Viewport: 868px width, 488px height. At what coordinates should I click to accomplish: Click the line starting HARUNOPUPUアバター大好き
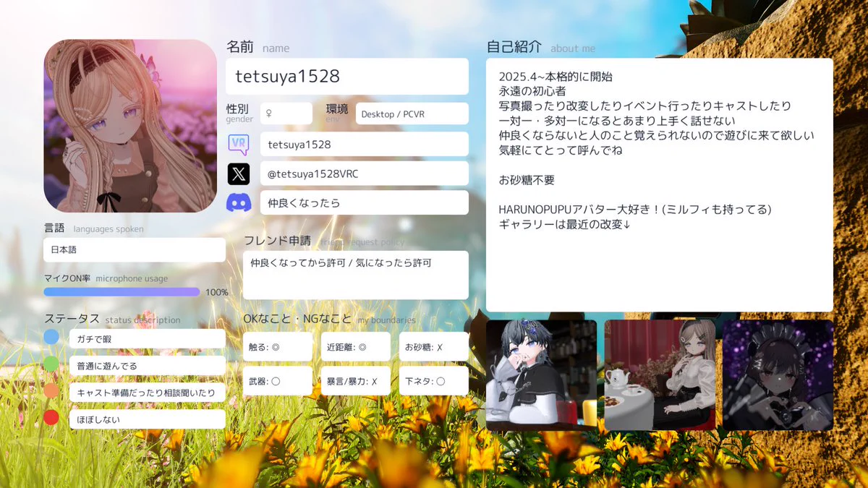point(636,209)
